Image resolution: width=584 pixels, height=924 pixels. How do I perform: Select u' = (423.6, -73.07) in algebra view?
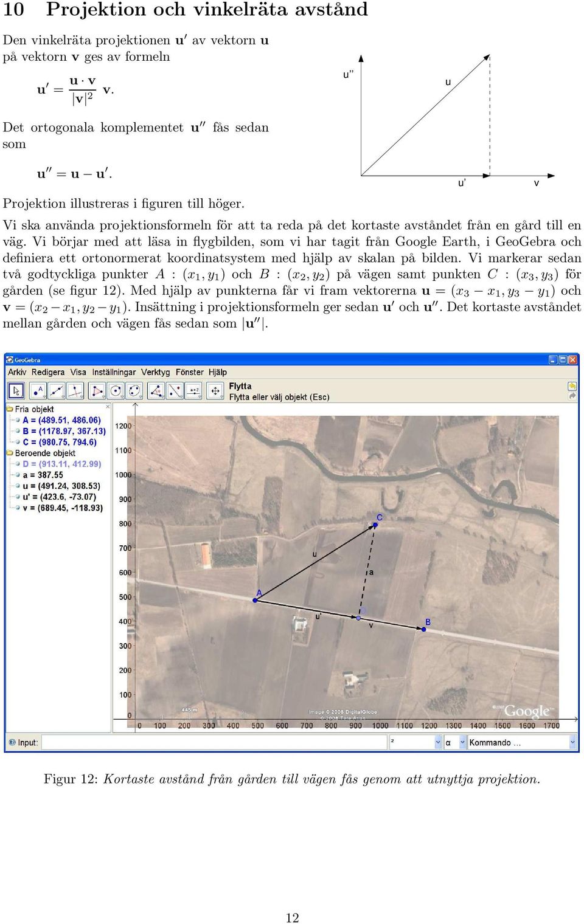60,497
